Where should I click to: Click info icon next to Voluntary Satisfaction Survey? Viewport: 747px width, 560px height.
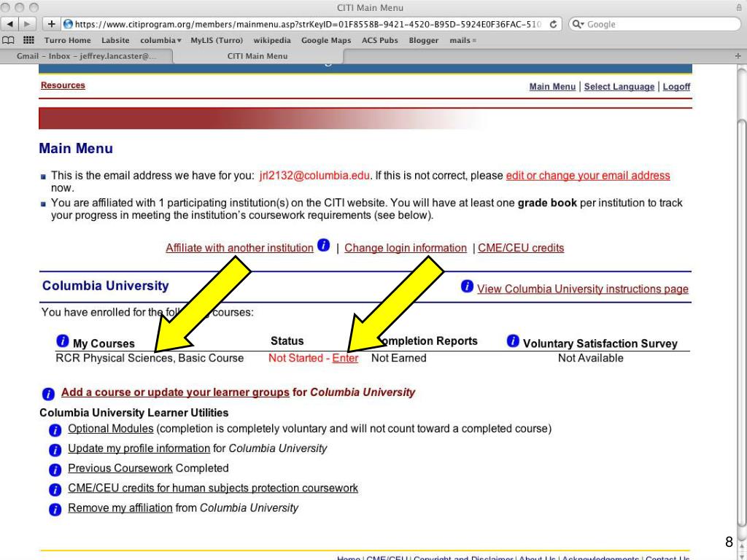[x=513, y=341]
